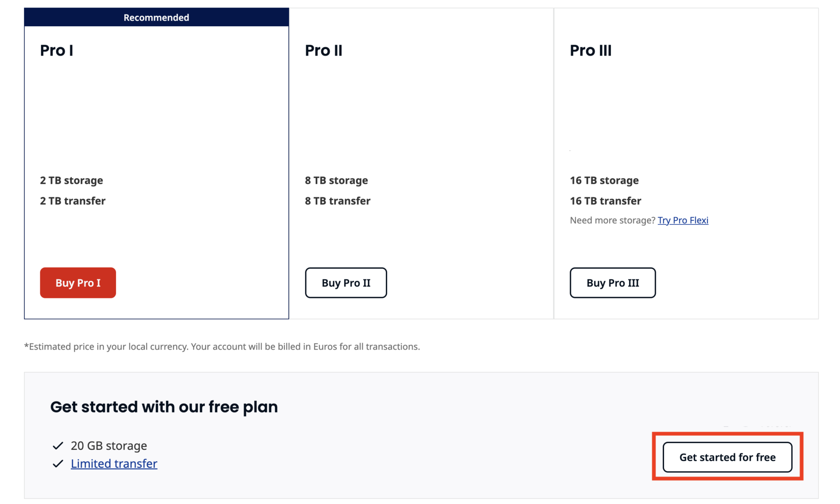Select the Pro I plan heading

(56, 50)
